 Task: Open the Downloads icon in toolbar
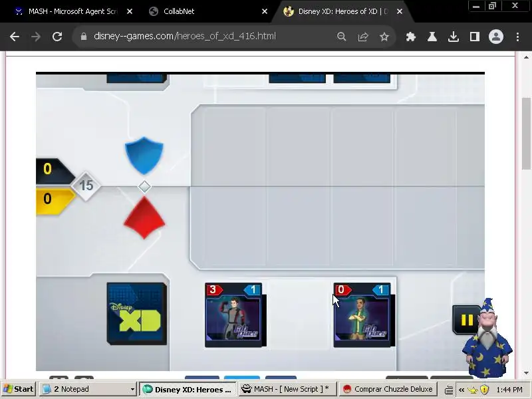click(x=454, y=37)
